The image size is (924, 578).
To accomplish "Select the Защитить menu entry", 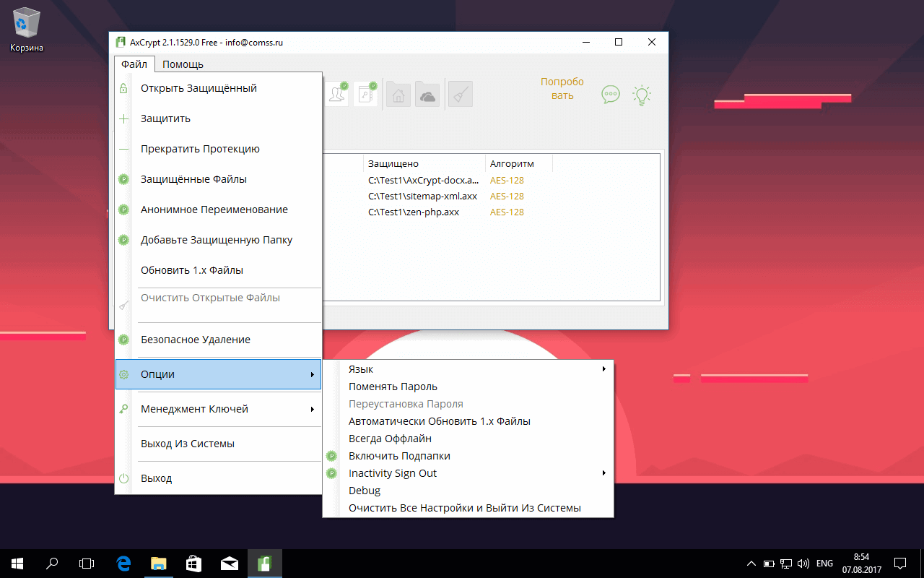I will click(x=218, y=118).
